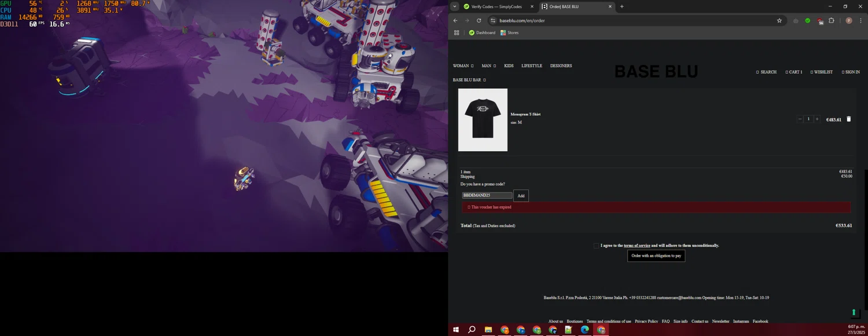This screenshot has height=336, width=868.
Task: Click the green checkmark SimplyCodes extension icon
Action: pos(808,20)
